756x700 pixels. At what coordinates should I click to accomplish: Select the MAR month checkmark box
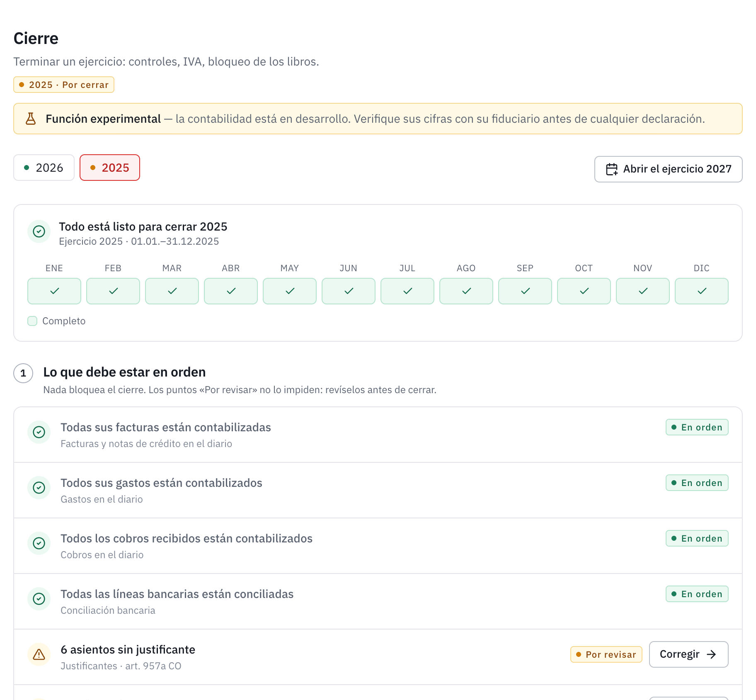click(172, 291)
